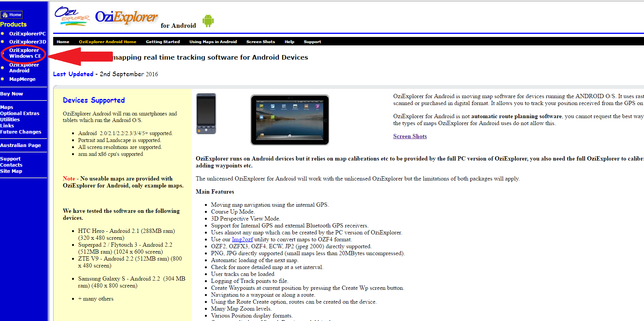
Task: Open the OziExplorerPC product link
Action: tap(27, 33)
